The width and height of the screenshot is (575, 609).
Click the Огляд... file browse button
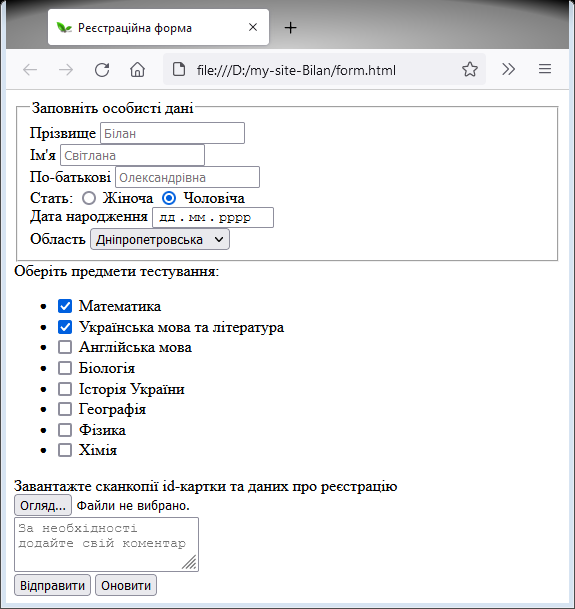[43, 505]
